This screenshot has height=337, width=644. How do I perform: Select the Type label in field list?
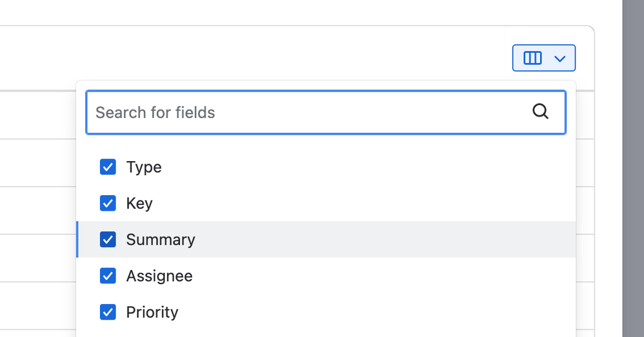click(144, 168)
